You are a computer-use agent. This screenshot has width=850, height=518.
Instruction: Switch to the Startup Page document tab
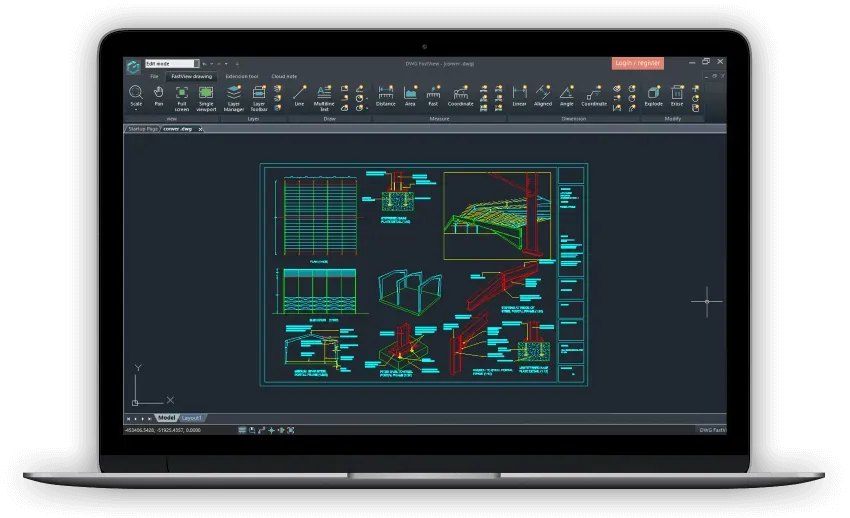143,129
